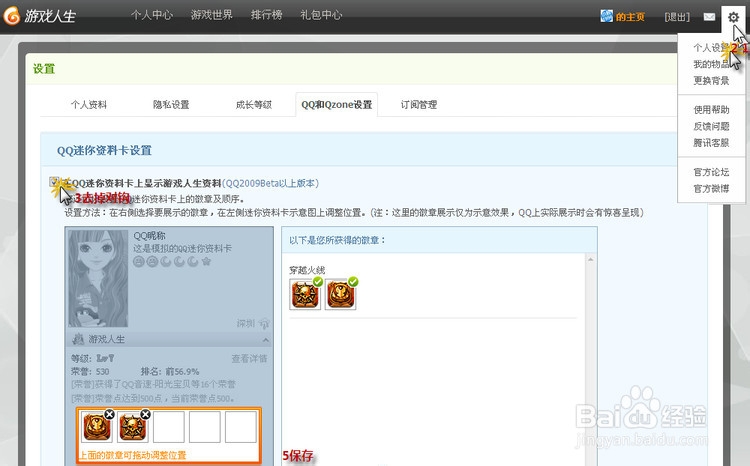Click the 穿越火线 game label
This screenshot has height=466, width=750.
click(x=307, y=270)
